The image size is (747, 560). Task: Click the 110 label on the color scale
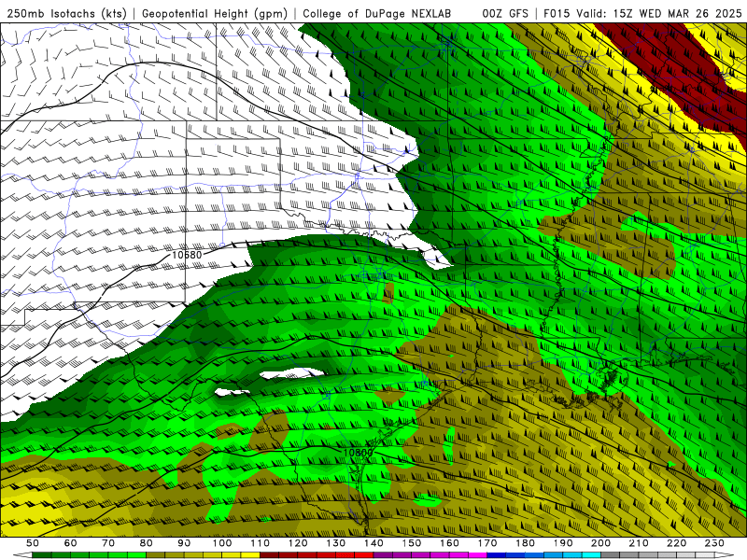coord(261,543)
